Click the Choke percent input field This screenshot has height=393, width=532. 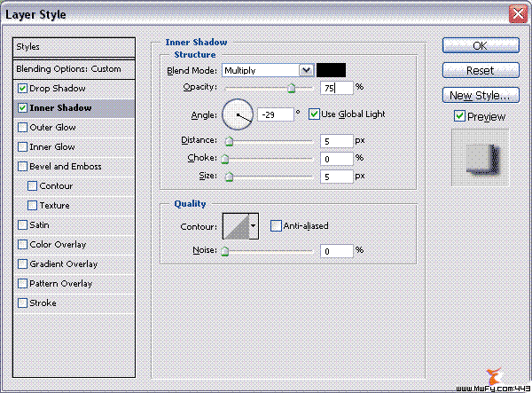pyautogui.click(x=337, y=159)
